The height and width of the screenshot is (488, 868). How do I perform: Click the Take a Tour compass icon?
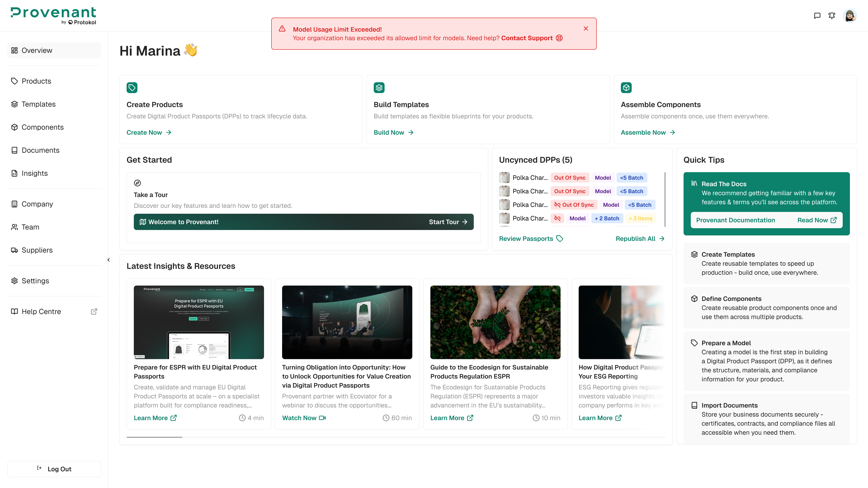pos(137,183)
